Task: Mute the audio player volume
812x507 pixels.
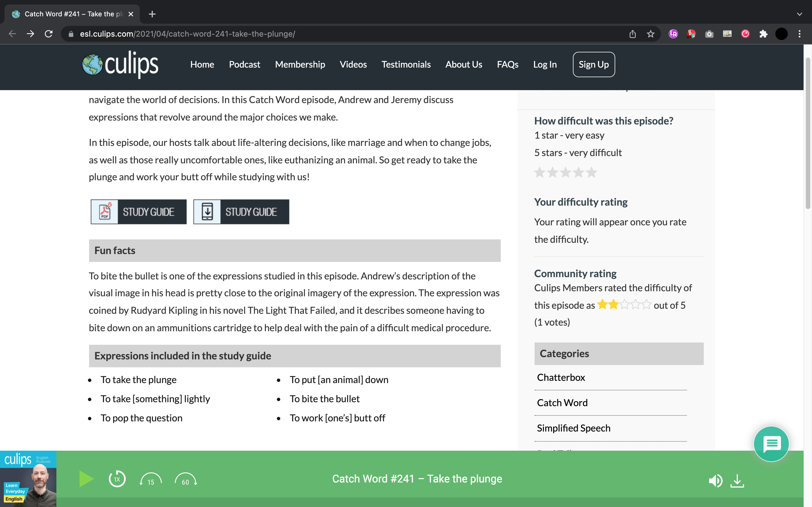Action: click(715, 481)
